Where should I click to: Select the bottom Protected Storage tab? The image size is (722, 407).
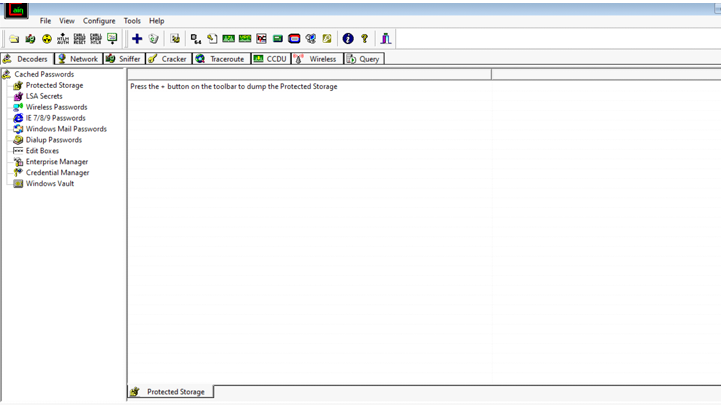170,392
